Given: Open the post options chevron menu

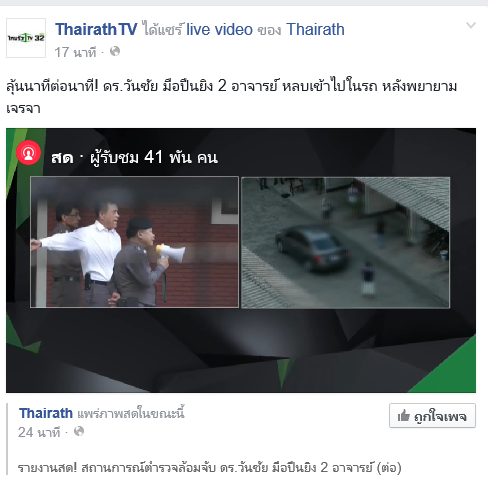Looking at the screenshot, I should pos(471,25).
